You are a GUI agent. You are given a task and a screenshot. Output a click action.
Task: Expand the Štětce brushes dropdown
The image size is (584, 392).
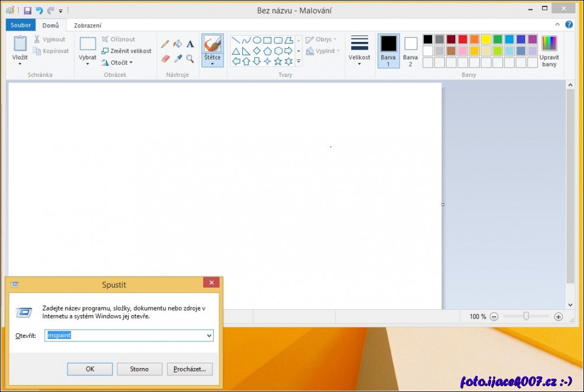tap(213, 63)
